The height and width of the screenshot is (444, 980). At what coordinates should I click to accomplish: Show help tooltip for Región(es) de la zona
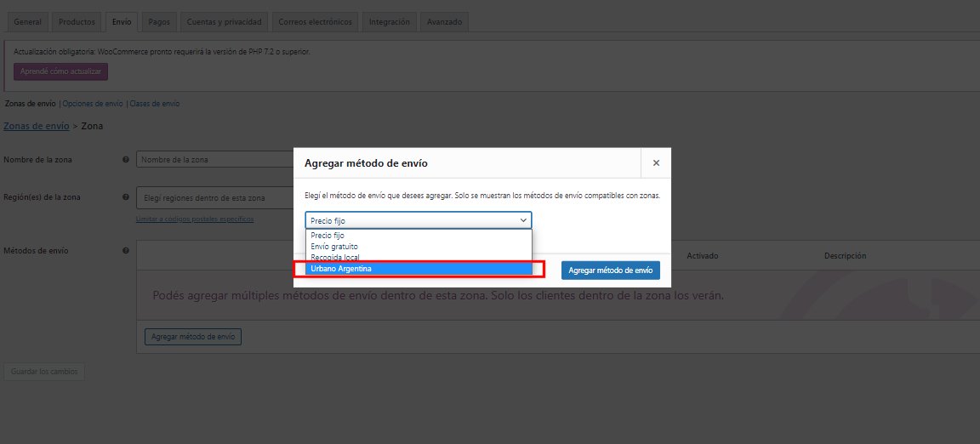(x=126, y=196)
